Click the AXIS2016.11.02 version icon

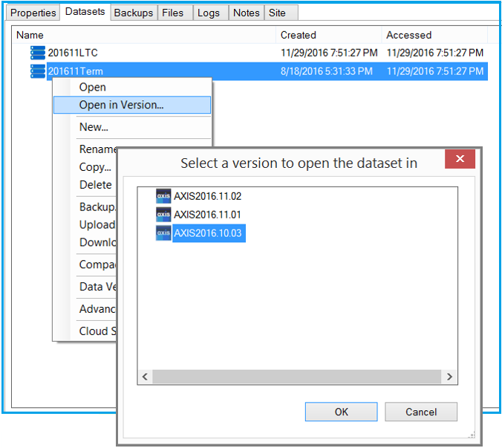point(163,196)
